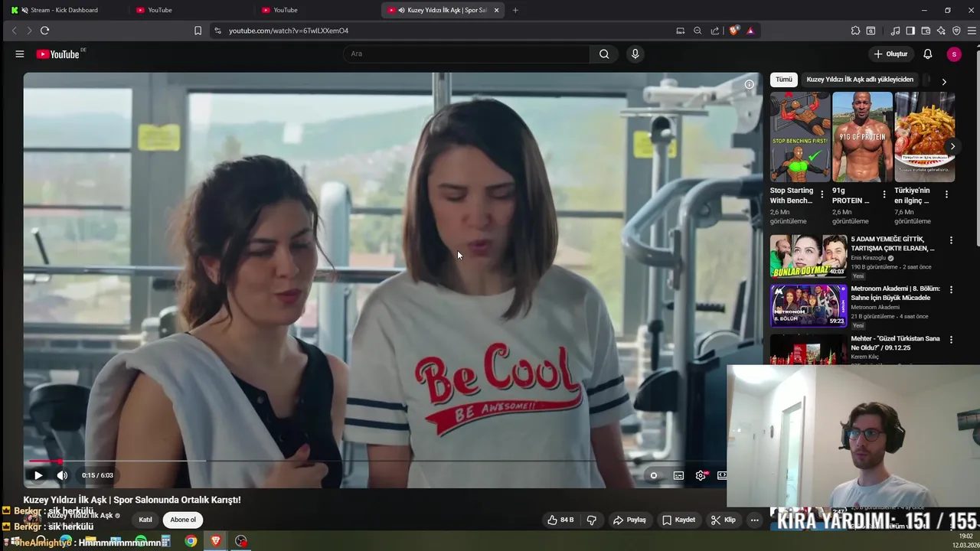
Task: Switch to theater mode view
Action: click(721, 475)
